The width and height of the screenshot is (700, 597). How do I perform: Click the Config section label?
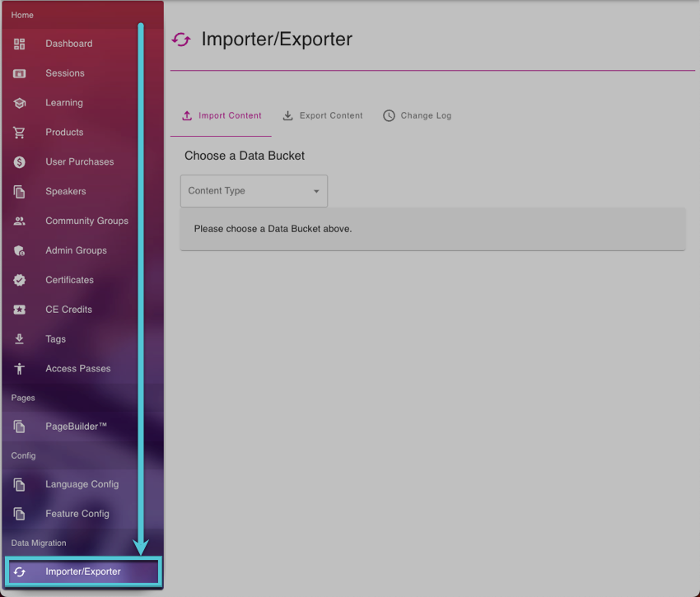click(x=23, y=456)
